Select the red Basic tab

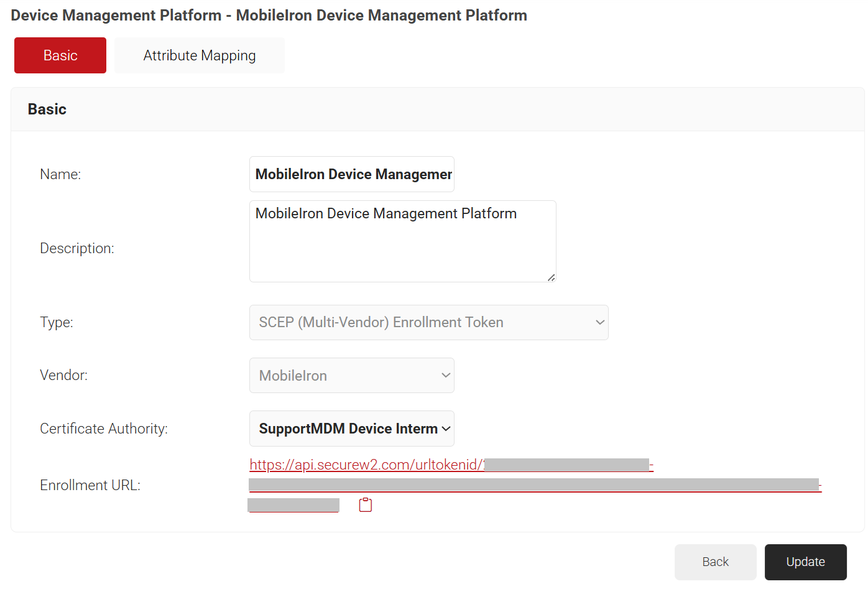tap(60, 55)
